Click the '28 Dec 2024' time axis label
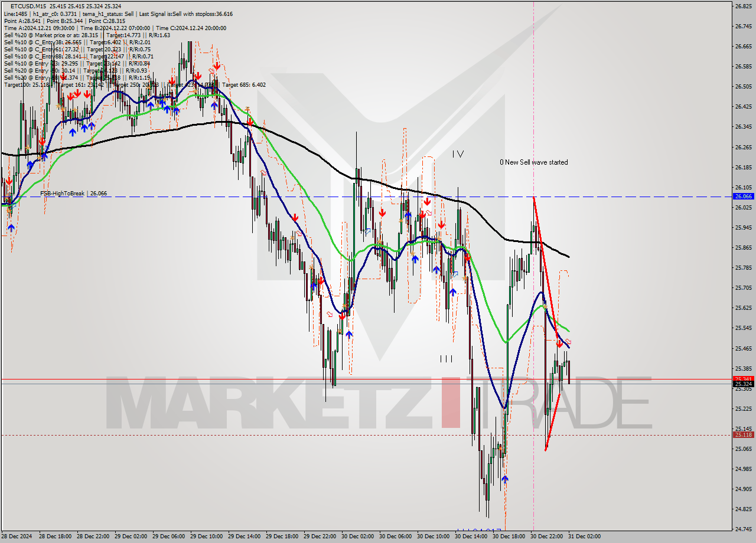The image size is (756, 543). [x=17, y=537]
